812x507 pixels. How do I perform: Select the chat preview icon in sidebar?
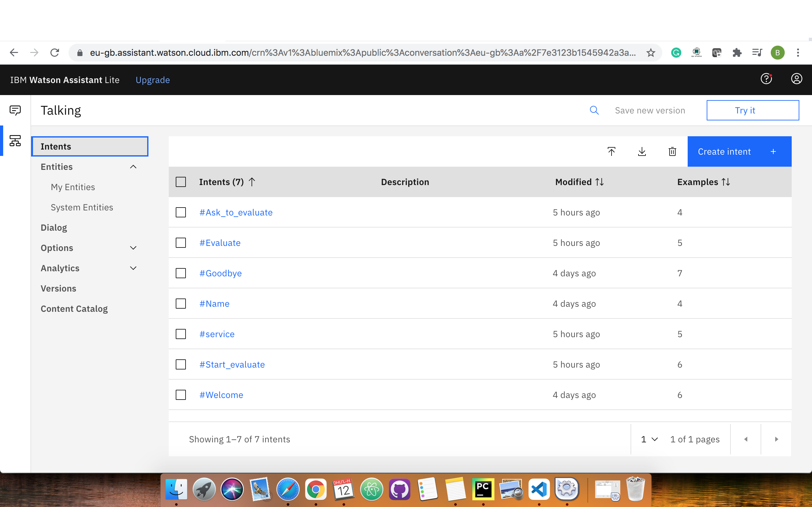coord(15,110)
